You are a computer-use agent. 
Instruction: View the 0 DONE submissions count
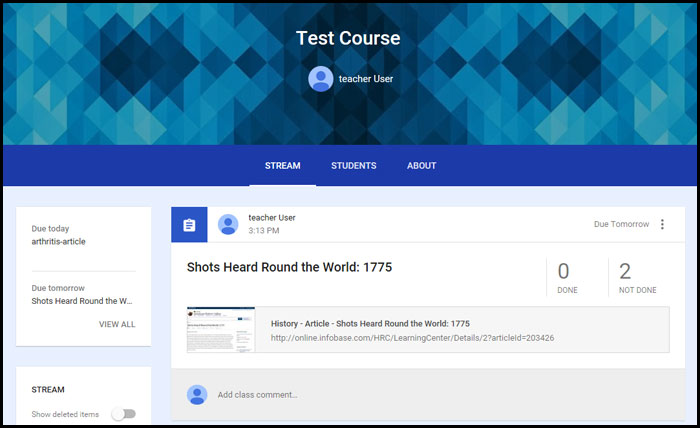566,277
